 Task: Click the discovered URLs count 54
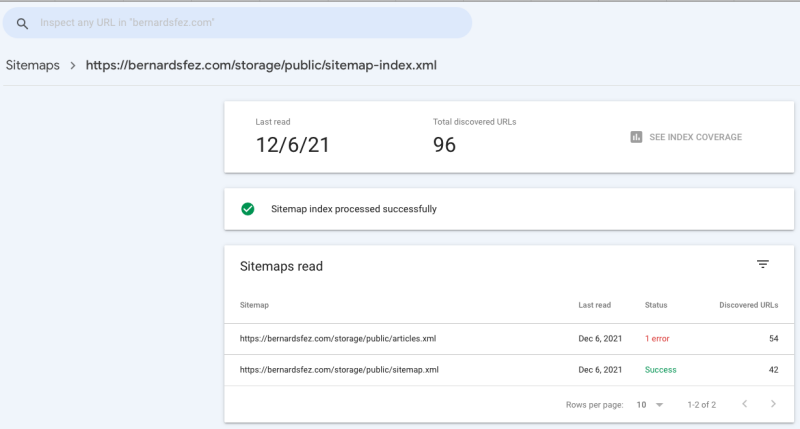coord(773,339)
